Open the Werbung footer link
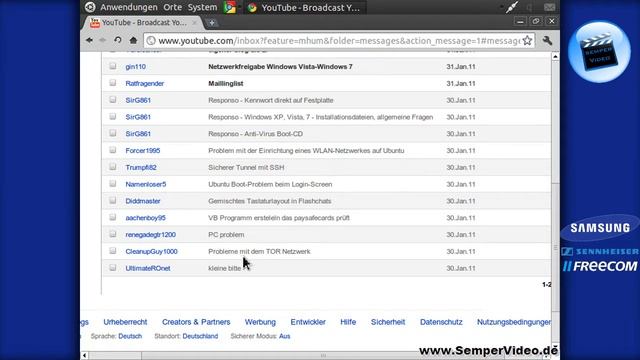Screen dimensions: 640x360 click(x=260, y=322)
